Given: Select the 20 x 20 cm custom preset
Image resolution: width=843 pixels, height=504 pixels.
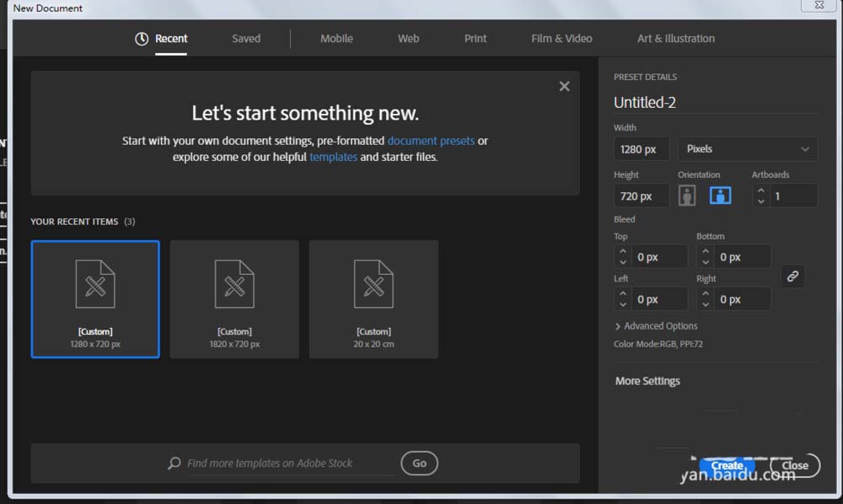Looking at the screenshot, I should click(x=373, y=299).
